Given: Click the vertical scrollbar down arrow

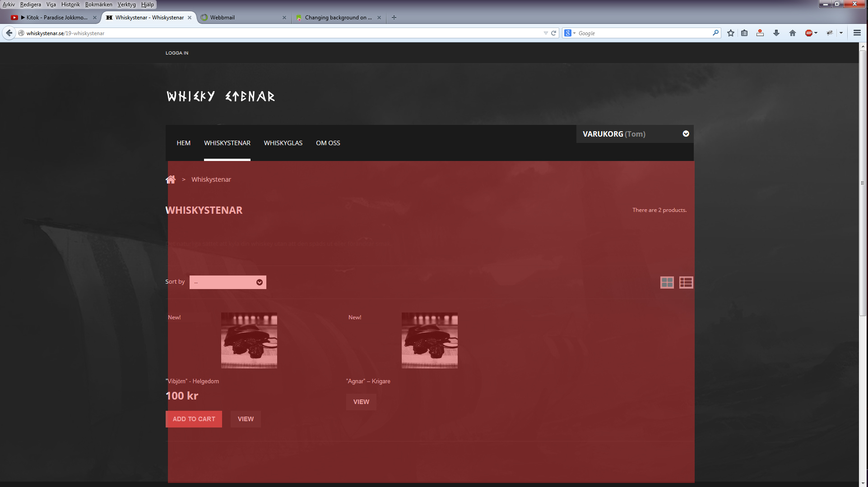Looking at the screenshot, I should pos(863,483).
